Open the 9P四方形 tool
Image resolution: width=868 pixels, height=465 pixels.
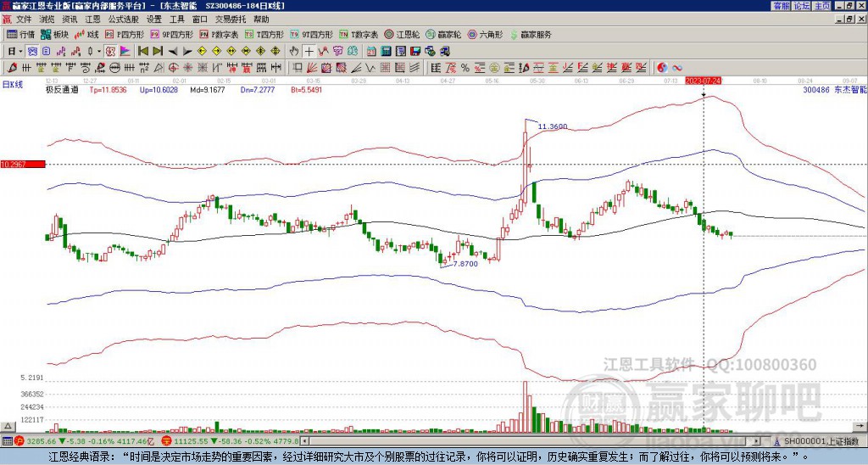171,34
